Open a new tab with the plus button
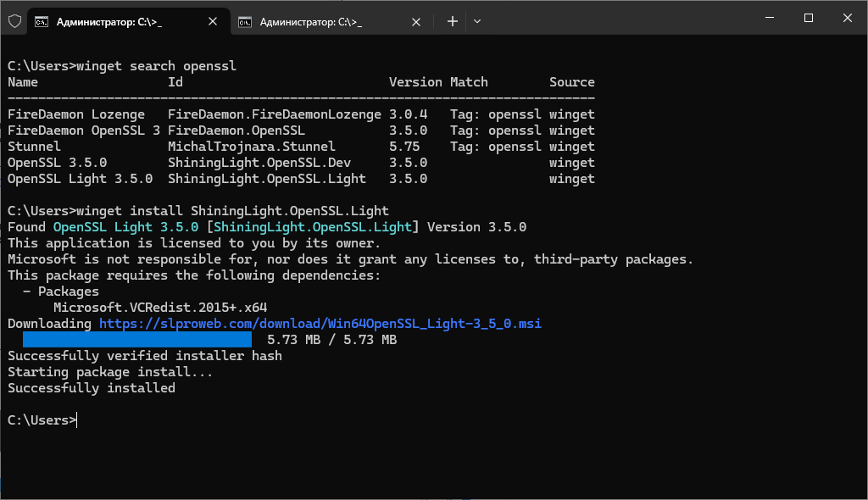868x500 pixels. click(x=453, y=21)
